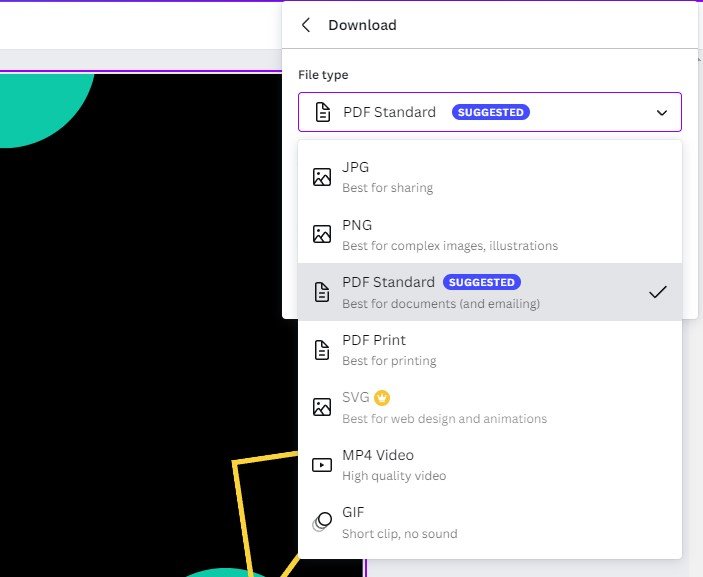Click 'Short clip, no sound' description

pyautogui.click(x=399, y=534)
